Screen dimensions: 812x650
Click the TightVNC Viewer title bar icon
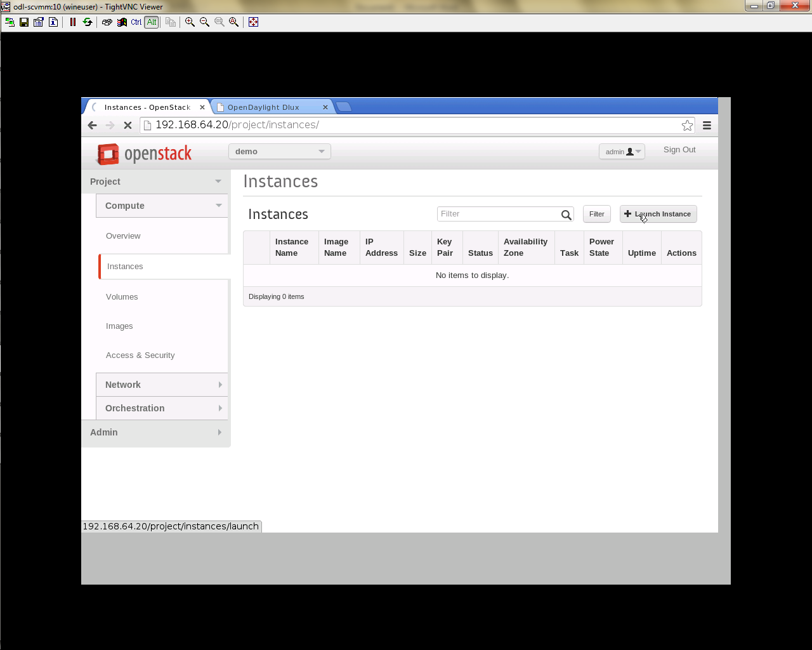click(x=6, y=6)
